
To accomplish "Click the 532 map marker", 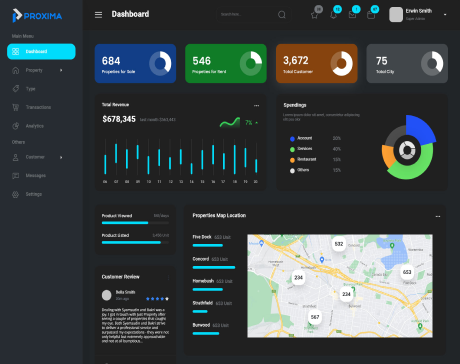I will point(339,244).
